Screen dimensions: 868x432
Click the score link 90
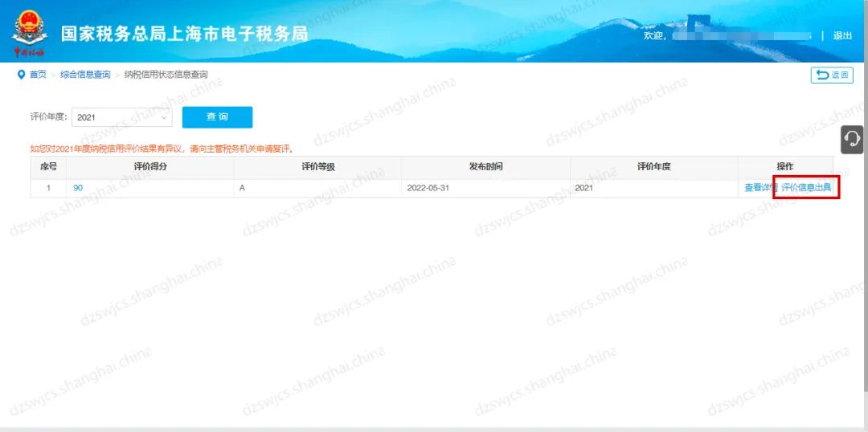(78, 188)
